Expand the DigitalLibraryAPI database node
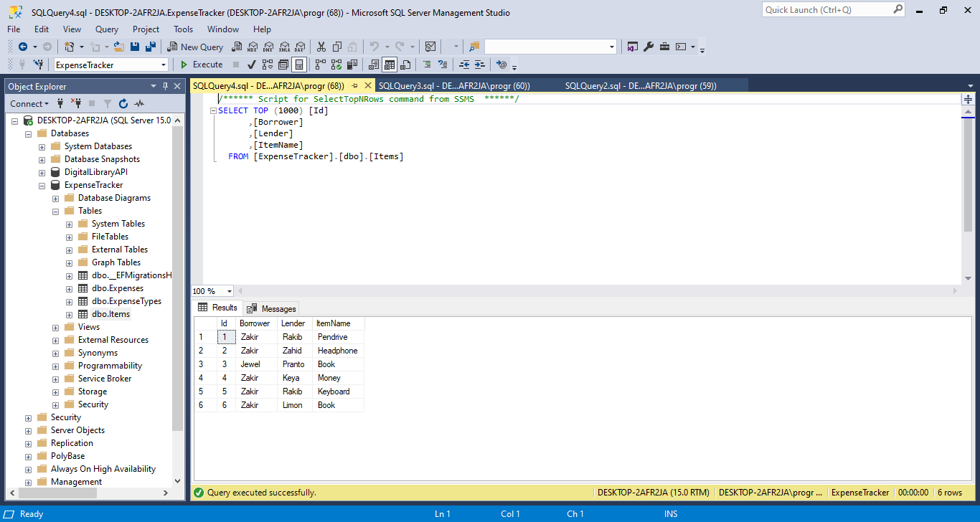 point(42,172)
